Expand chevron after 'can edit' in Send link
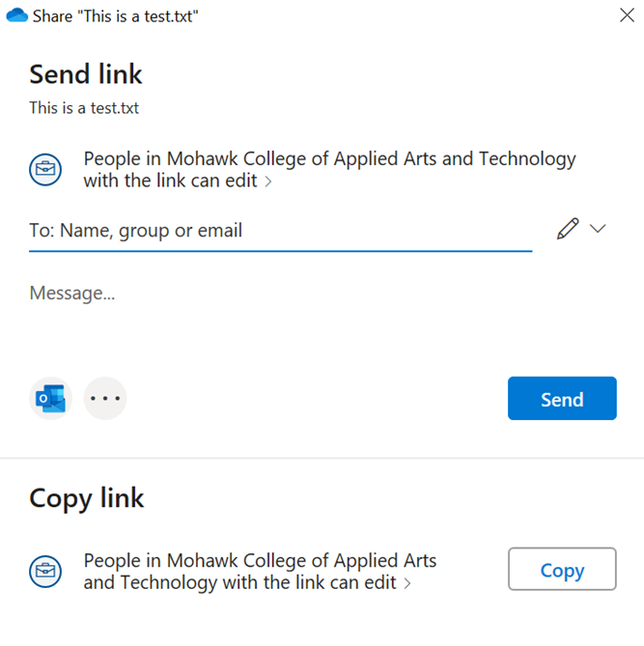The image size is (644, 646). pos(268,183)
